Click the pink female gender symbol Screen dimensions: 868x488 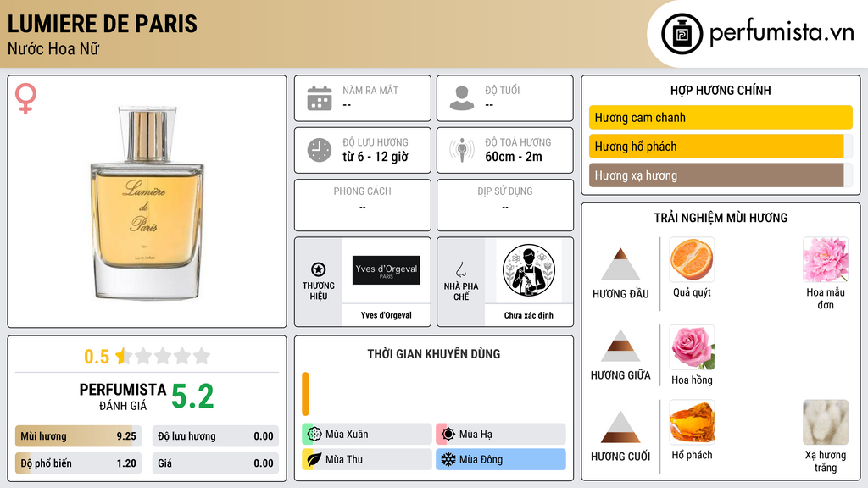point(25,98)
